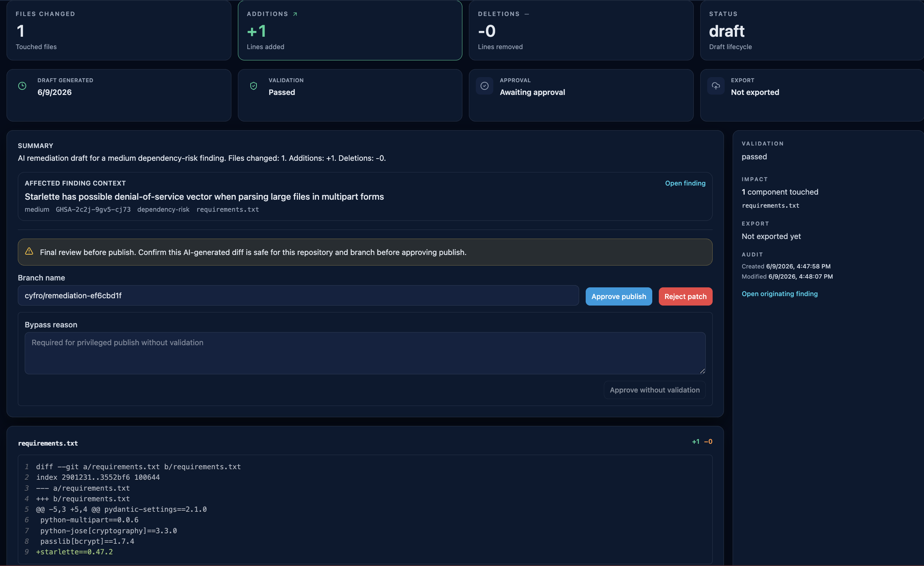Click the AI remediation draft summary sentence
This screenshot has width=924, height=566.
click(202, 158)
